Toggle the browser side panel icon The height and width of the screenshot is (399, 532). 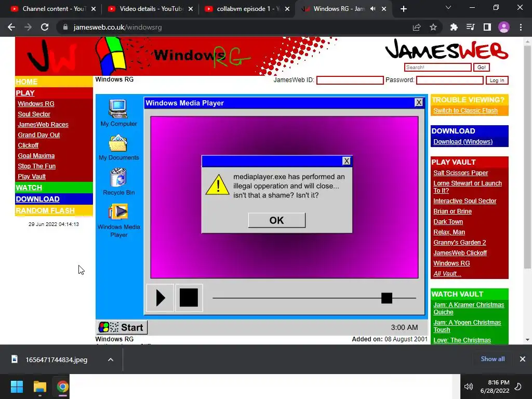point(487,27)
